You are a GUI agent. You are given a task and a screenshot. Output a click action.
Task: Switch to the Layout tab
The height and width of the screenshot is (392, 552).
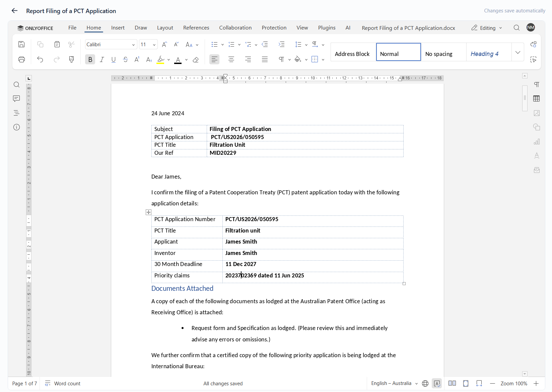pos(165,28)
